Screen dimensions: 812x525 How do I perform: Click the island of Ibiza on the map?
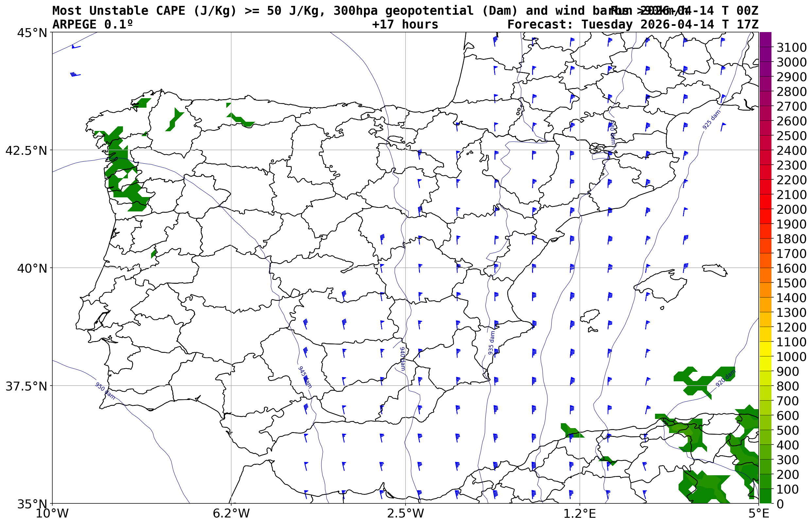tap(590, 315)
